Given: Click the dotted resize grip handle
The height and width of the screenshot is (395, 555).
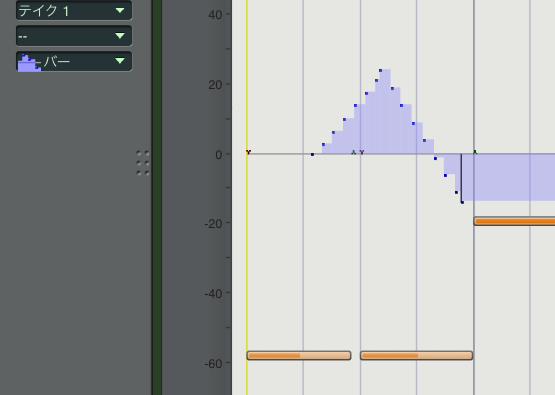Looking at the screenshot, I should [143, 163].
